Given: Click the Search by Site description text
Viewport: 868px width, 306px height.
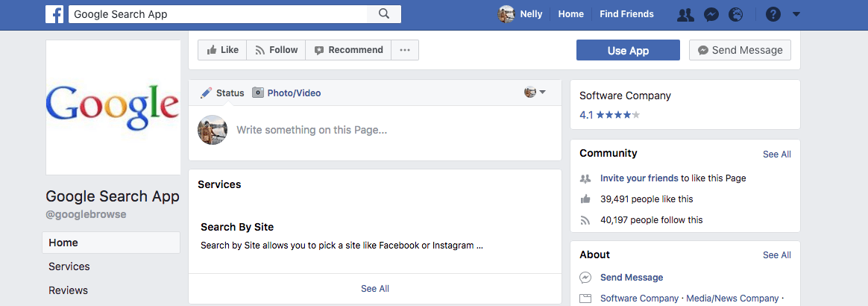Looking at the screenshot, I should tap(342, 245).
